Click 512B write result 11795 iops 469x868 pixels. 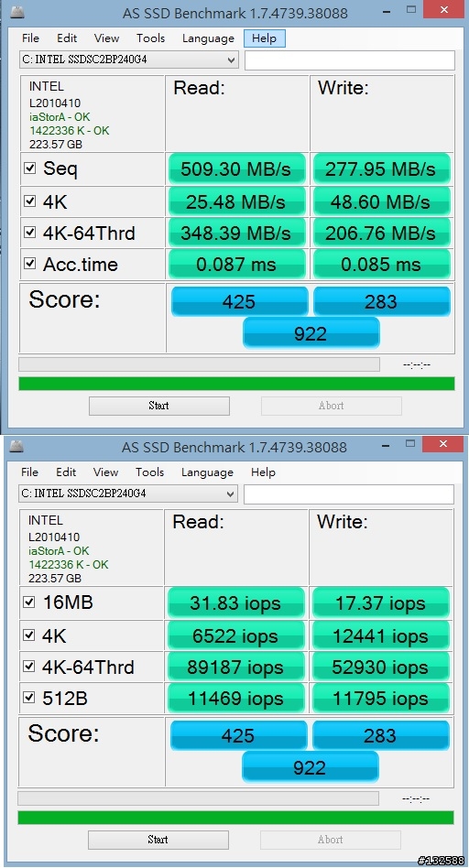tap(381, 699)
